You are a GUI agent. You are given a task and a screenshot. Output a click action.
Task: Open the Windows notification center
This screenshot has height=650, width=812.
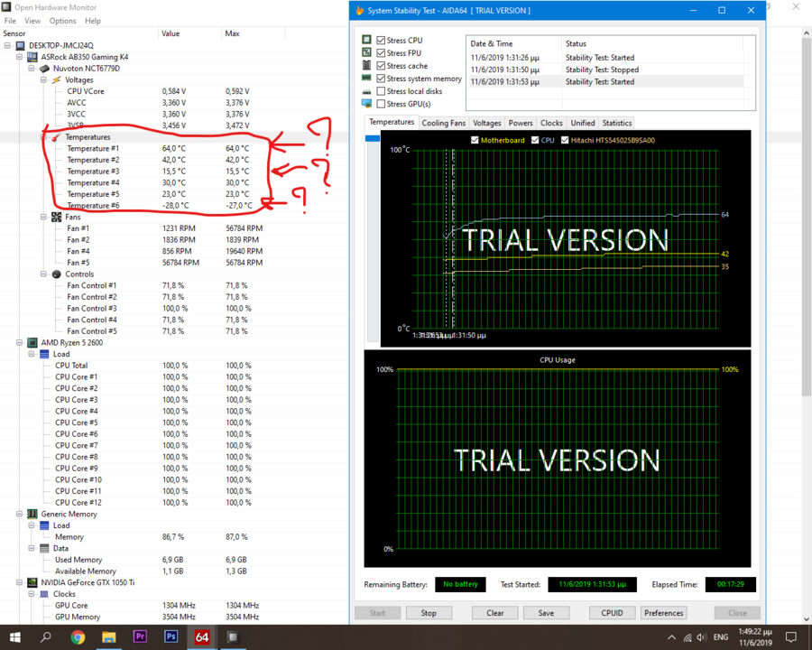pyautogui.click(x=790, y=637)
